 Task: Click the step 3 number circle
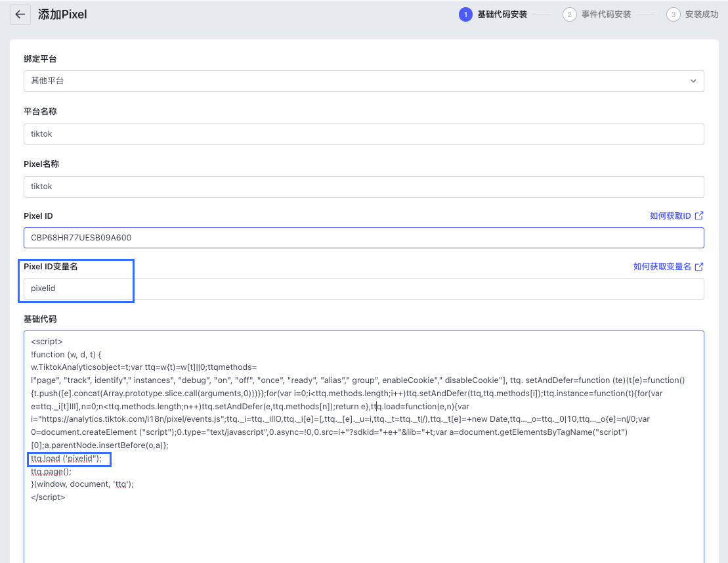pyautogui.click(x=674, y=14)
